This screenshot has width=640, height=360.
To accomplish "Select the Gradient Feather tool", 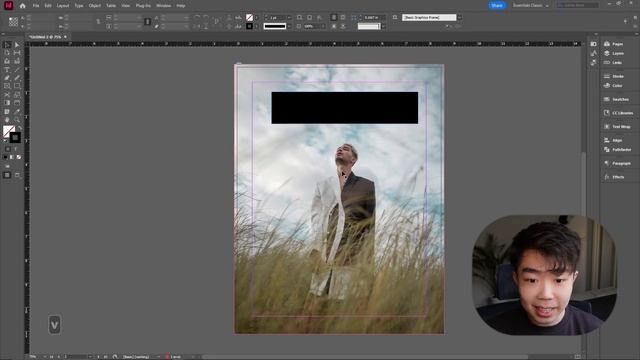I will tap(17, 103).
